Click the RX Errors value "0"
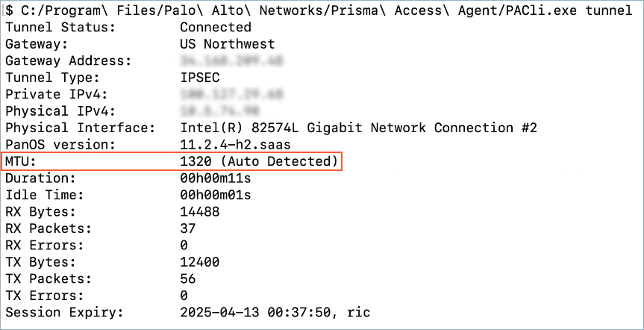The height and width of the screenshot is (330, 644). pyautogui.click(x=184, y=246)
